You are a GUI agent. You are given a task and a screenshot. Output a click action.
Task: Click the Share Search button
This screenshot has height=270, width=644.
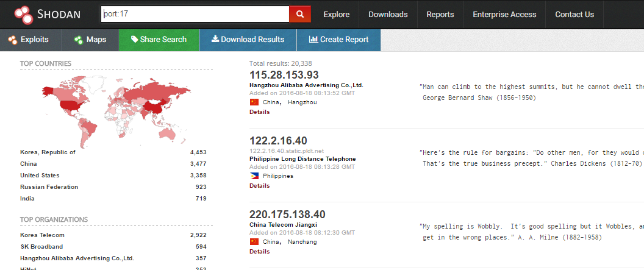(x=159, y=40)
